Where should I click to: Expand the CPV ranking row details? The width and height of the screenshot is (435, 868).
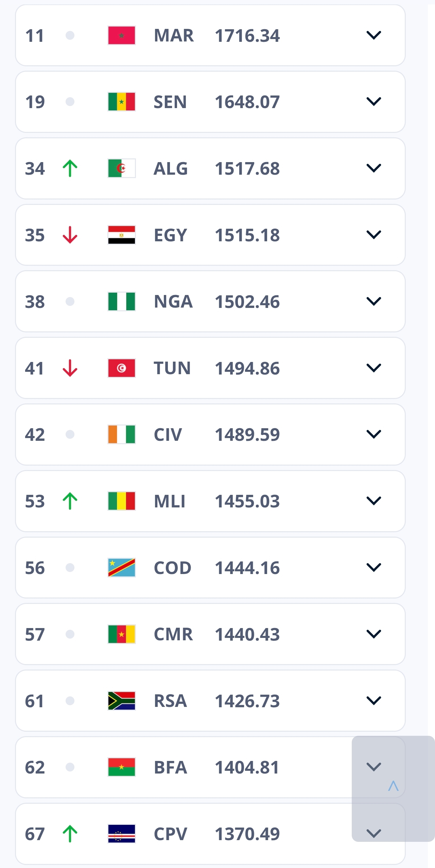[373, 833]
